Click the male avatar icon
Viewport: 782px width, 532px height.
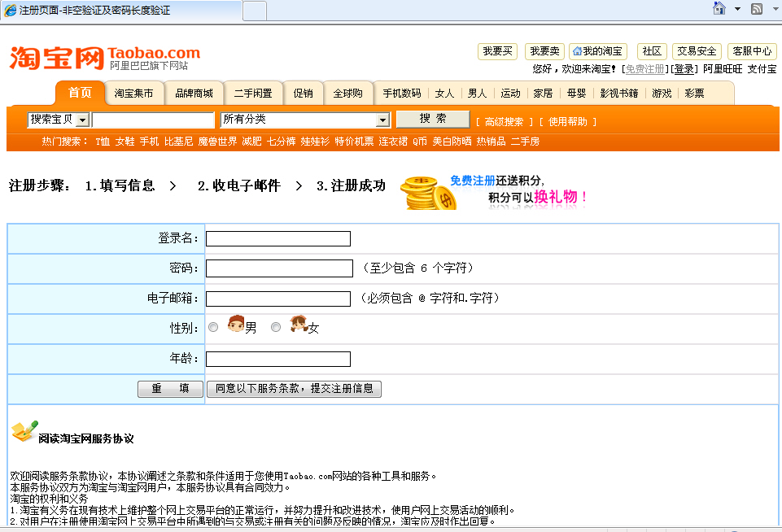[x=236, y=325]
